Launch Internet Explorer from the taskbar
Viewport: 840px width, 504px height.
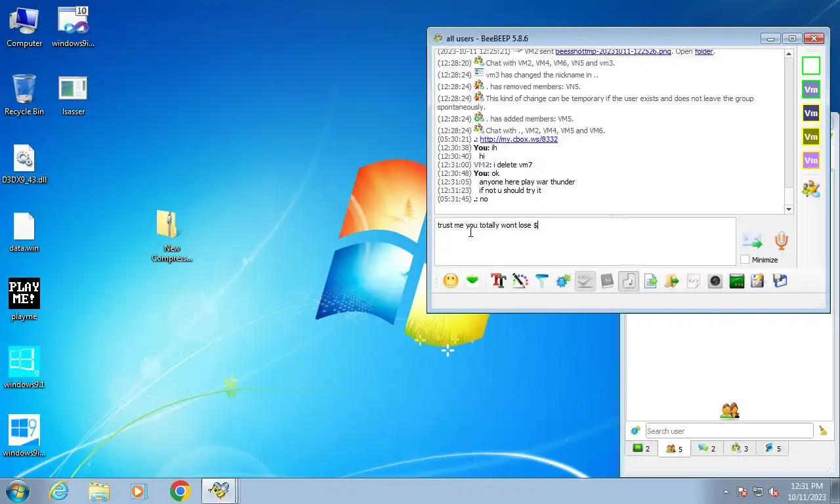click(x=58, y=491)
